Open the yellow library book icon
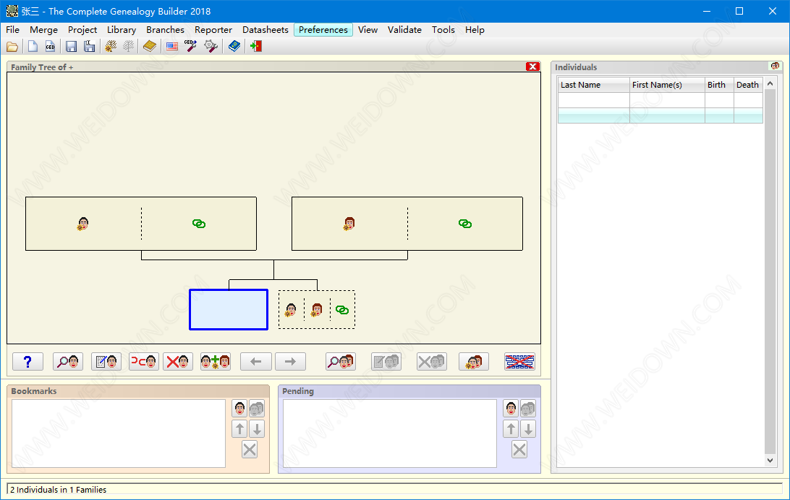 pos(150,46)
